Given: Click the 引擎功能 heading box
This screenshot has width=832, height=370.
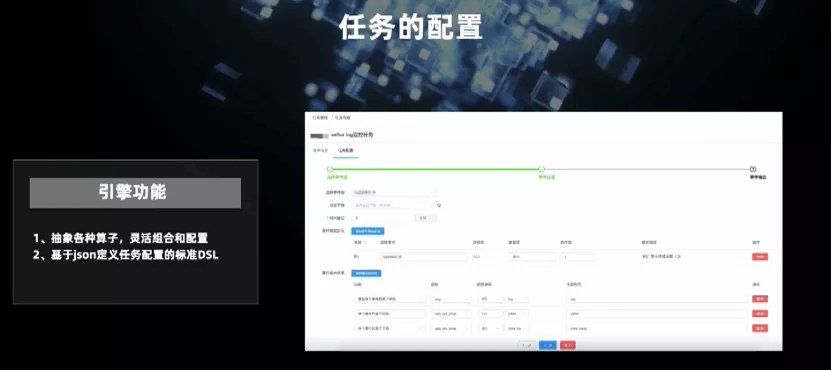Looking at the screenshot, I should click(x=135, y=193).
